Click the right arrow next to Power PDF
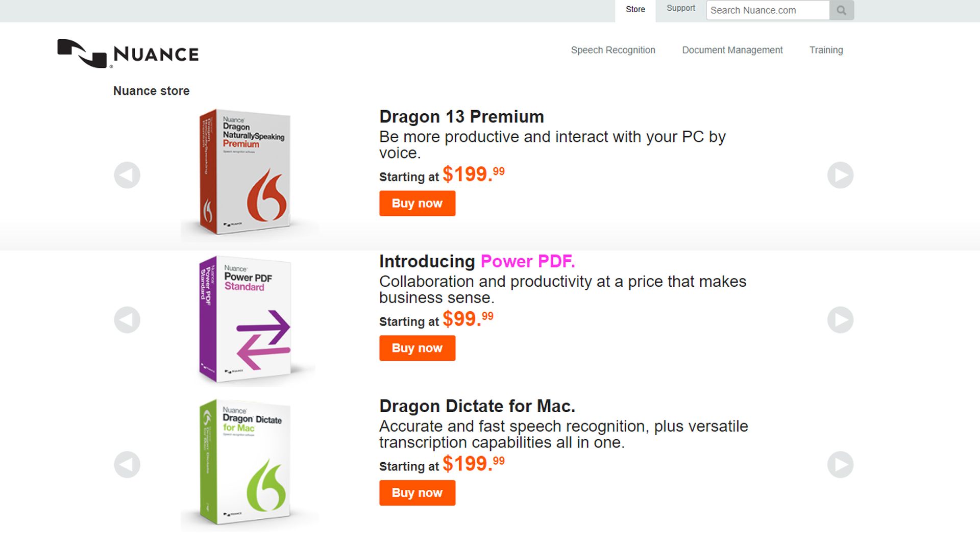The width and height of the screenshot is (980, 551). click(x=840, y=320)
